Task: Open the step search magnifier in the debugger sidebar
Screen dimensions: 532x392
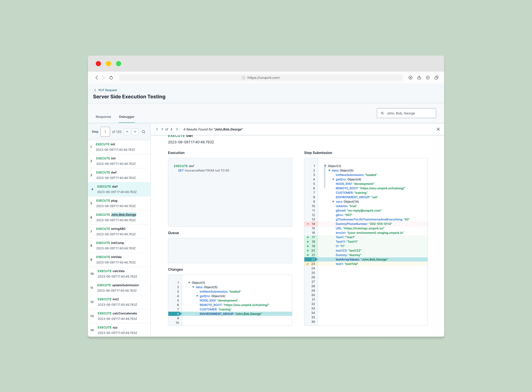Action: [143, 132]
